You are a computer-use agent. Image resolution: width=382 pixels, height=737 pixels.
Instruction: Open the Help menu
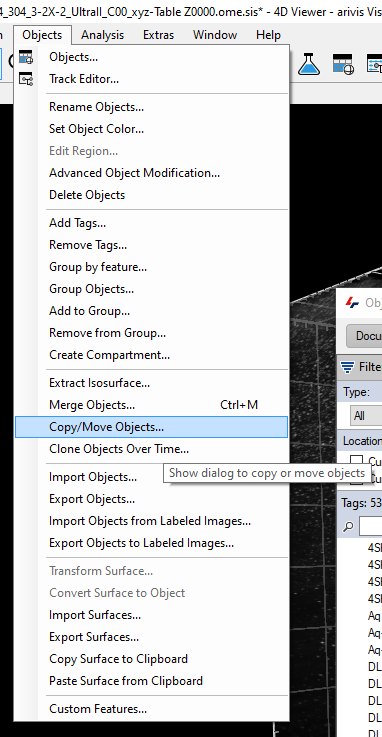[x=268, y=35]
